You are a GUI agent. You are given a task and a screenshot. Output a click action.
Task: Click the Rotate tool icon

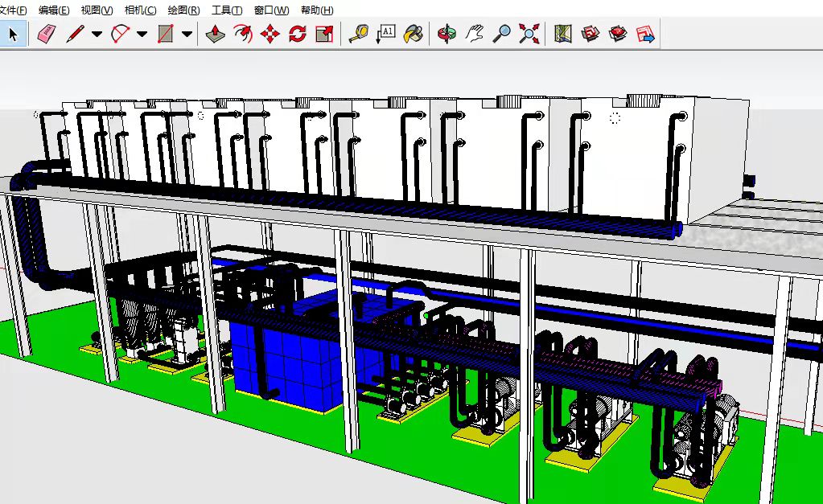tap(297, 34)
